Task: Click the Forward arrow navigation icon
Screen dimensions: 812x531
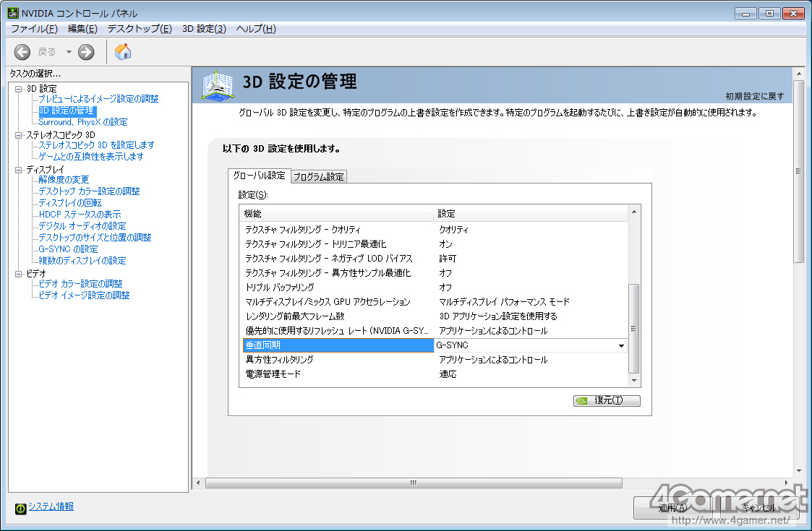Action: point(86,52)
